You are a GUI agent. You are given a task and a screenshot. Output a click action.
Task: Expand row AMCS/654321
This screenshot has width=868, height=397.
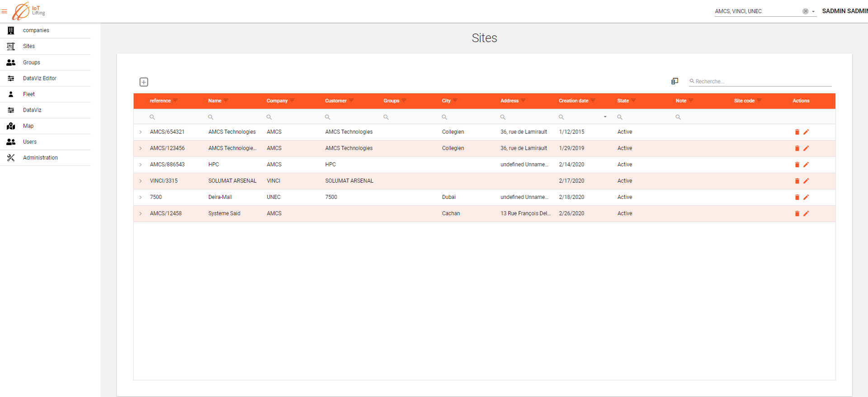pyautogui.click(x=141, y=132)
